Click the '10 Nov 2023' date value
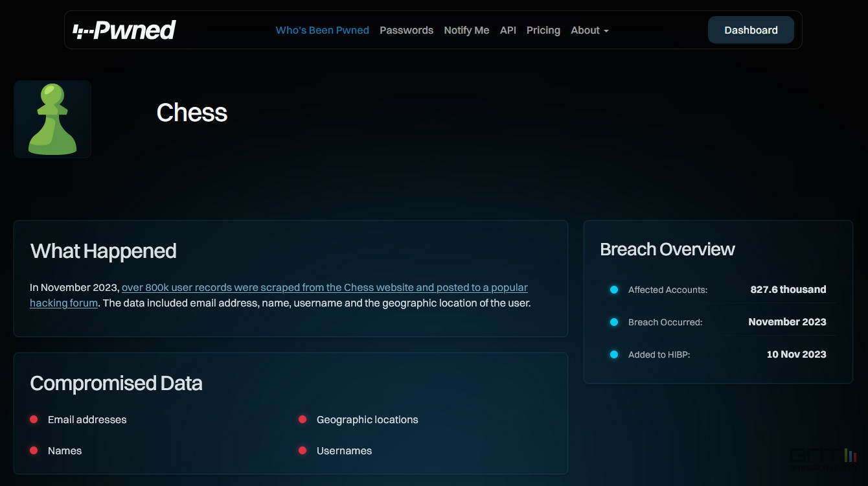The width and height of the screenshot is (868, 486). tap(796, 354)
